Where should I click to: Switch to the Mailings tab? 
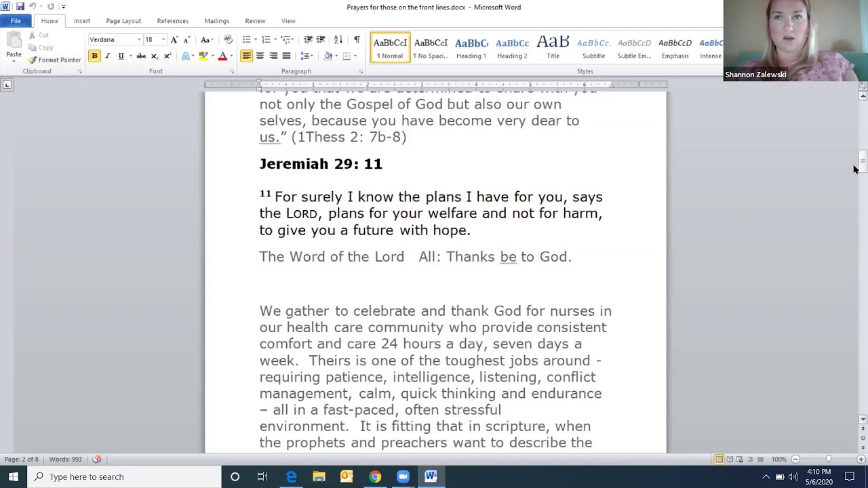[217, 21]
